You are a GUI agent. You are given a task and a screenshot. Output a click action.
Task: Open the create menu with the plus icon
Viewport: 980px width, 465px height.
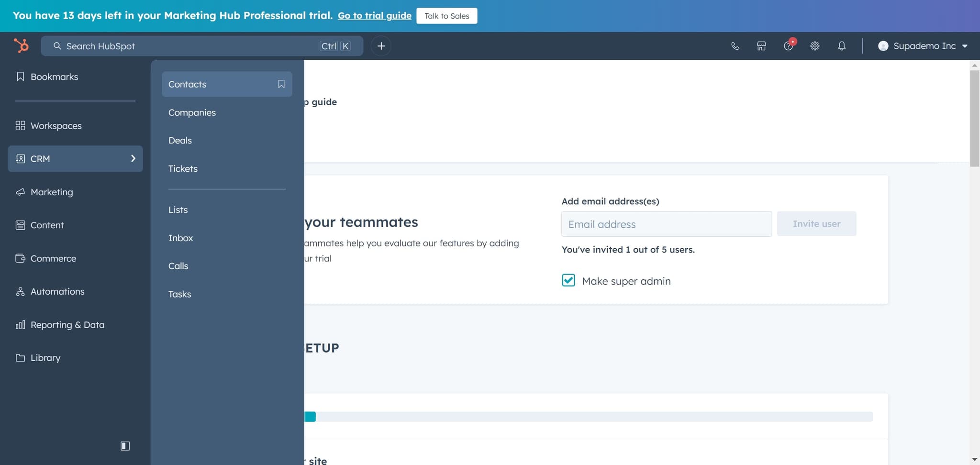(381, 45)
